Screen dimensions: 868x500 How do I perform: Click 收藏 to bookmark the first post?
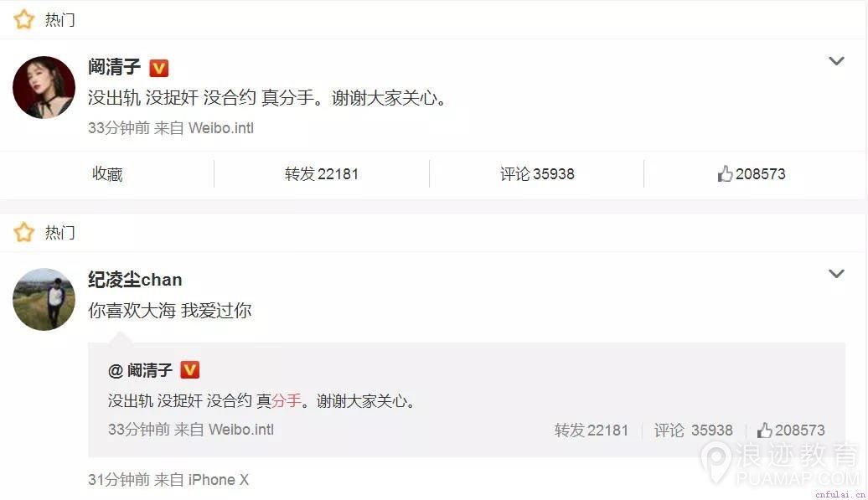coord(107,173)
